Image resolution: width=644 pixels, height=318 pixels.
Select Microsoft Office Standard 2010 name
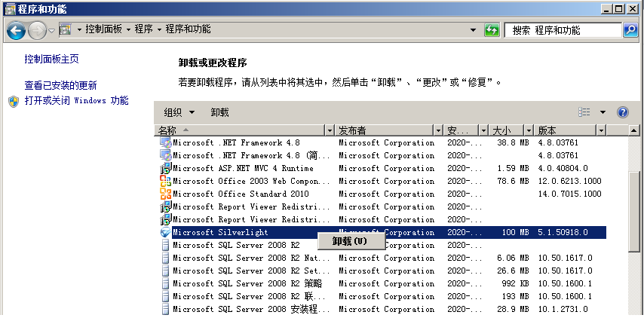(241, 194)
